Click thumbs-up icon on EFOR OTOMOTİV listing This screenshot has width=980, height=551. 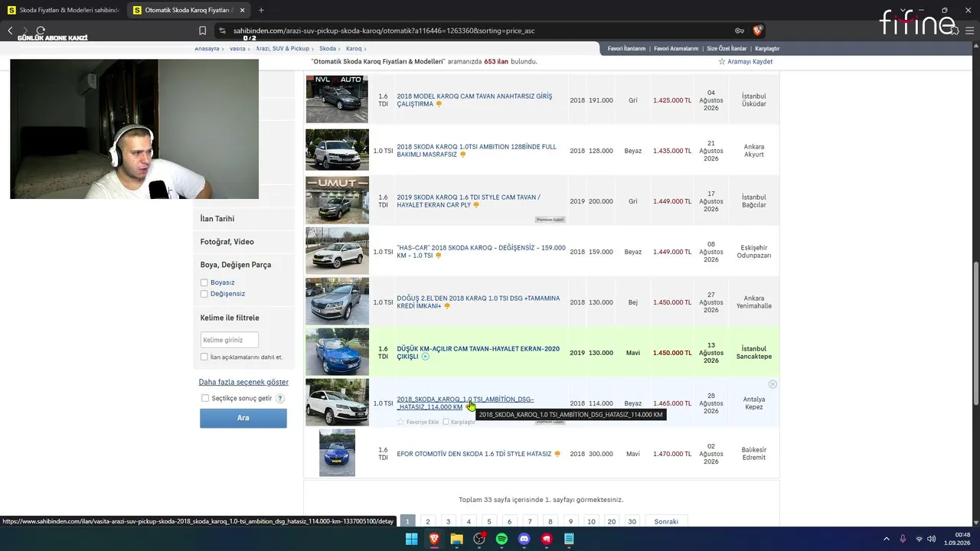coord(557,454)
